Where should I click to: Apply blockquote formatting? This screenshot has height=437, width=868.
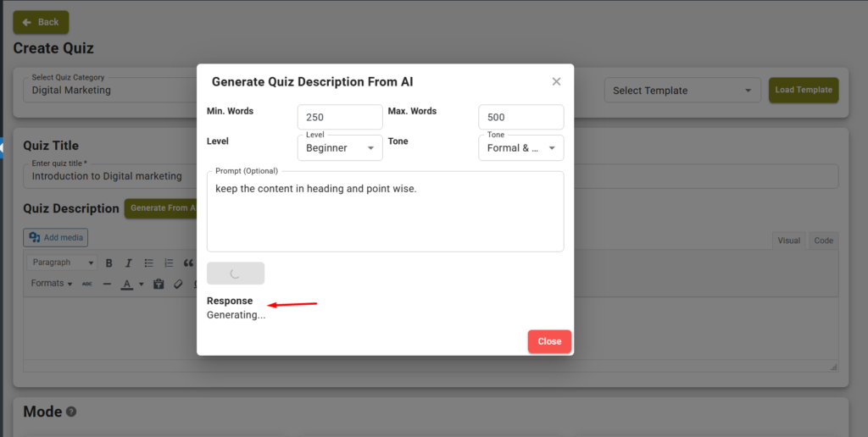tap(188, 263)
